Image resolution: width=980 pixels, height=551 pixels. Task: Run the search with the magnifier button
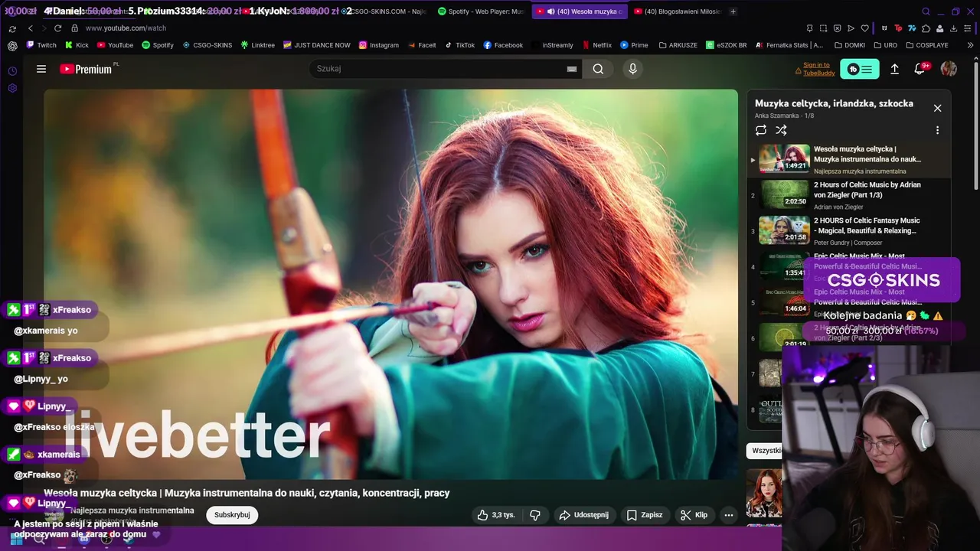(598, 69)
